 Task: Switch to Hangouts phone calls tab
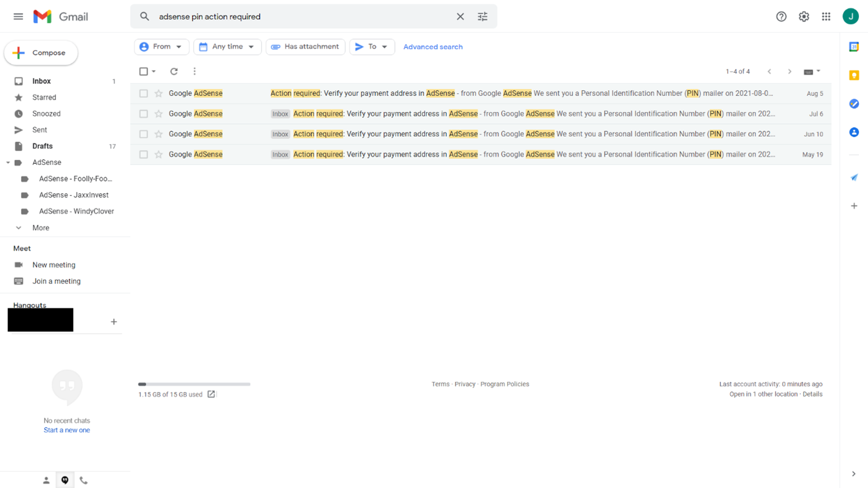(84, 480)
